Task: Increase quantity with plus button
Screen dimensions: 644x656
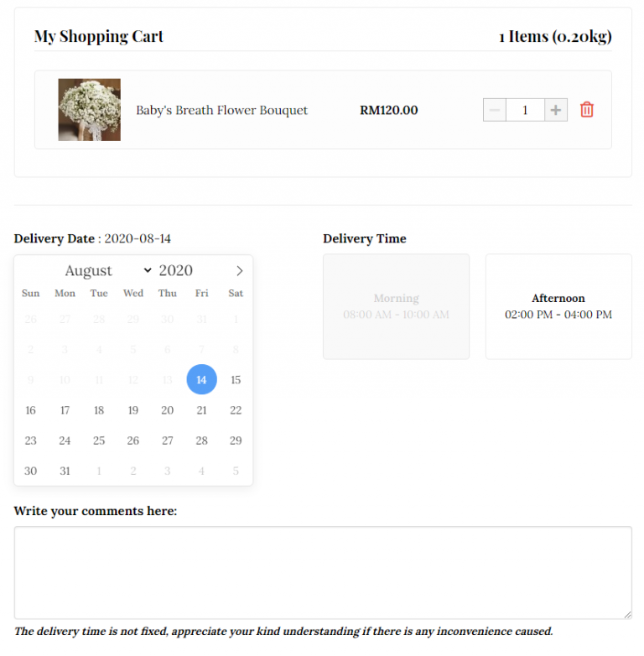Action: [x=556, y=110]
